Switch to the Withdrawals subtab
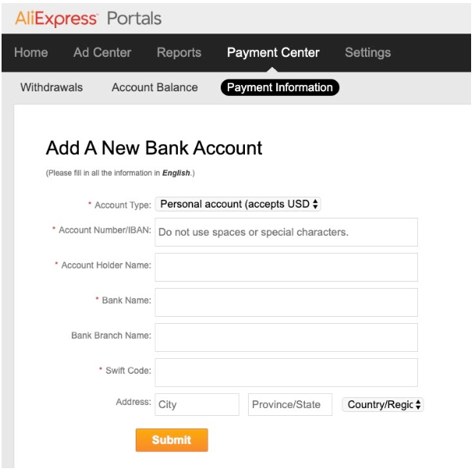This screenshot has height=476, width=475. tap(51, 87)
